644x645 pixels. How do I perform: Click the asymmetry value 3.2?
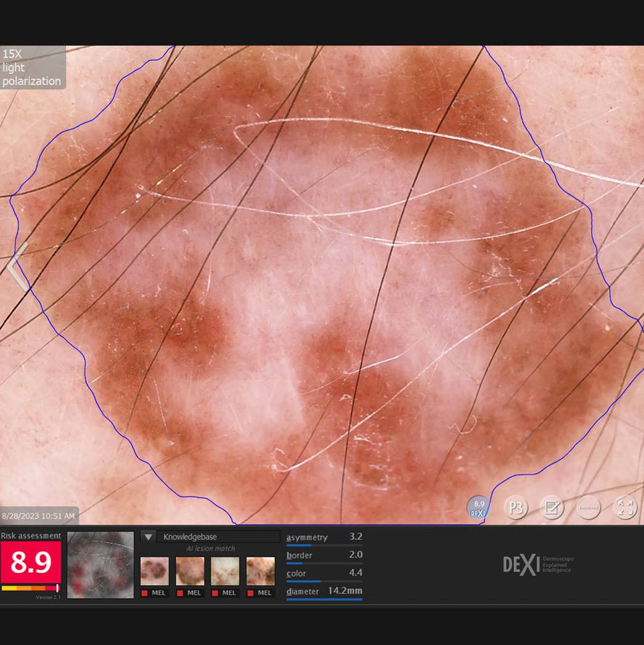[356, 536]
